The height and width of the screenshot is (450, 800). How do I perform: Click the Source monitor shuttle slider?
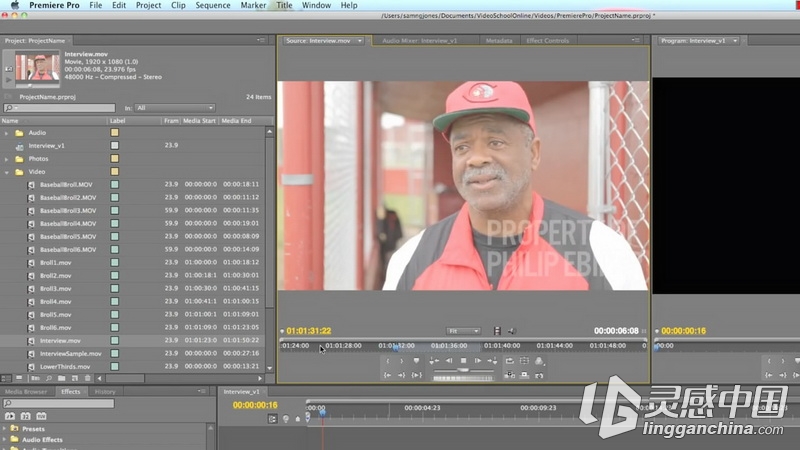pyautogui.click(x=463, y=369)
